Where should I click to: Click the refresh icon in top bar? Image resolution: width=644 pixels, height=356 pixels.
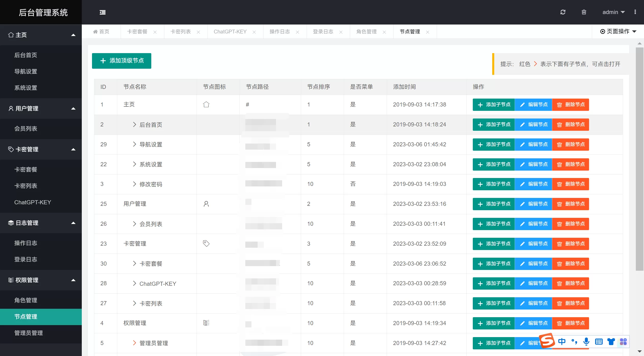pyautogui.click(x=563, y=12)
